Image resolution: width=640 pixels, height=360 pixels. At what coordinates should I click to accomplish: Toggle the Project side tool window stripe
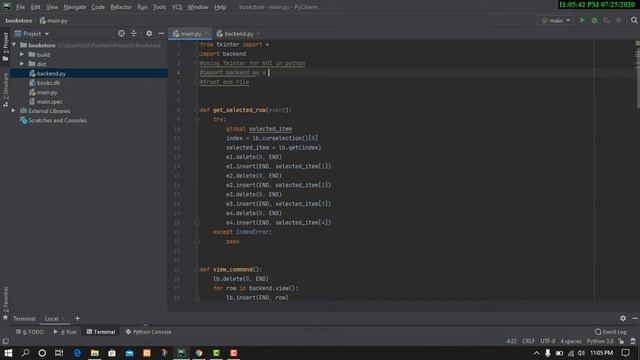tap(5, 47)
